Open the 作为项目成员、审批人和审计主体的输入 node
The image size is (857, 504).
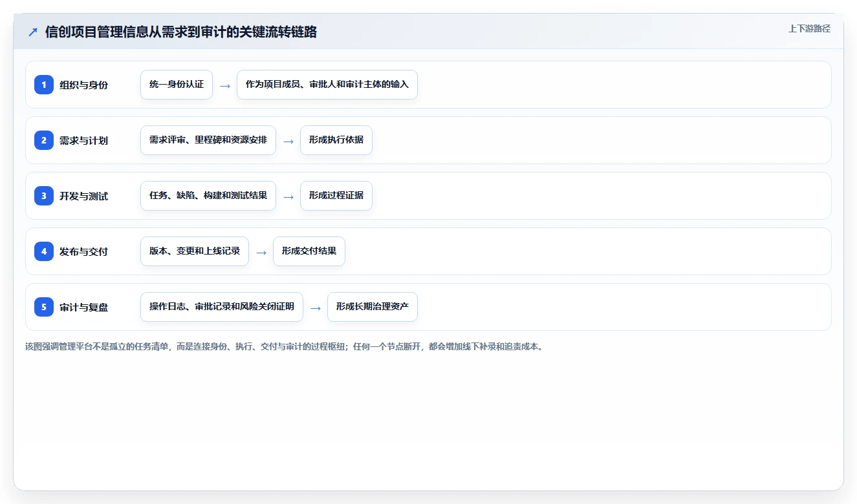coord(327,85)
